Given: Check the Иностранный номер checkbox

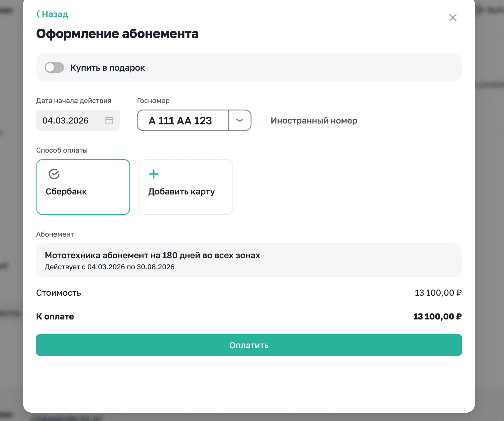Looking at the screenshot, I should coord(262,120).
